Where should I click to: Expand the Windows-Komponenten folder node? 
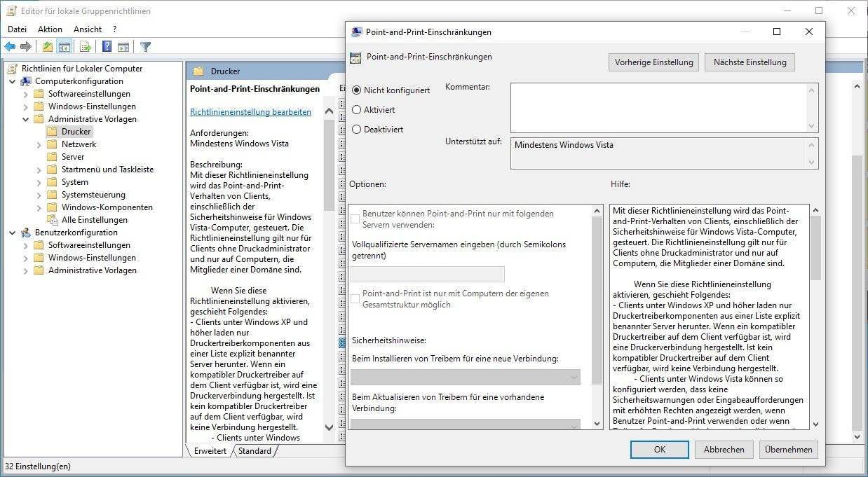39,207
